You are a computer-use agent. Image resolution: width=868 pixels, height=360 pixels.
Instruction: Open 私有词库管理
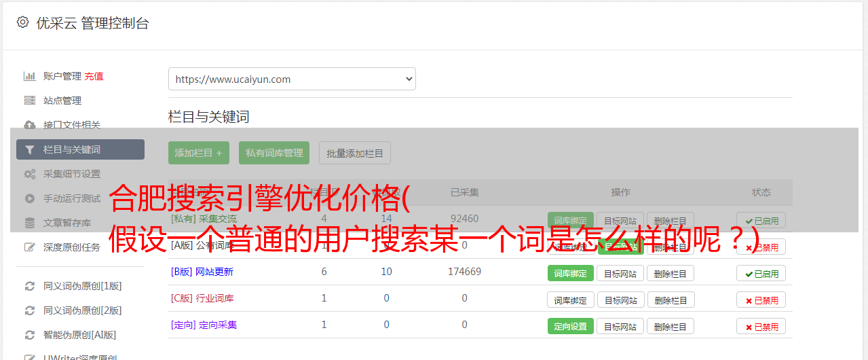[x=274, y=153]
